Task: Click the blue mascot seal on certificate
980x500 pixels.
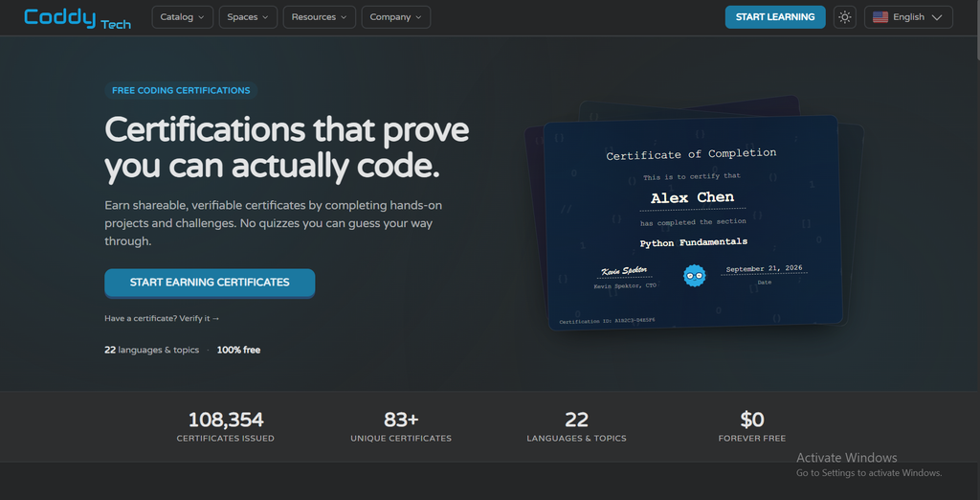Action: click(694, 275)
